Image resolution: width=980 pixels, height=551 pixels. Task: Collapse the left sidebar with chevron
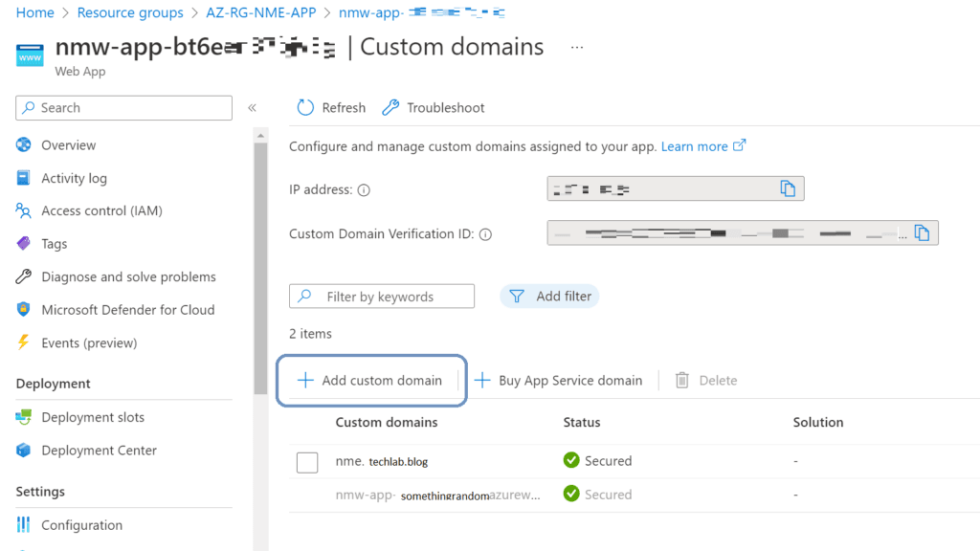pyautogui.click(x=253, y=108)
